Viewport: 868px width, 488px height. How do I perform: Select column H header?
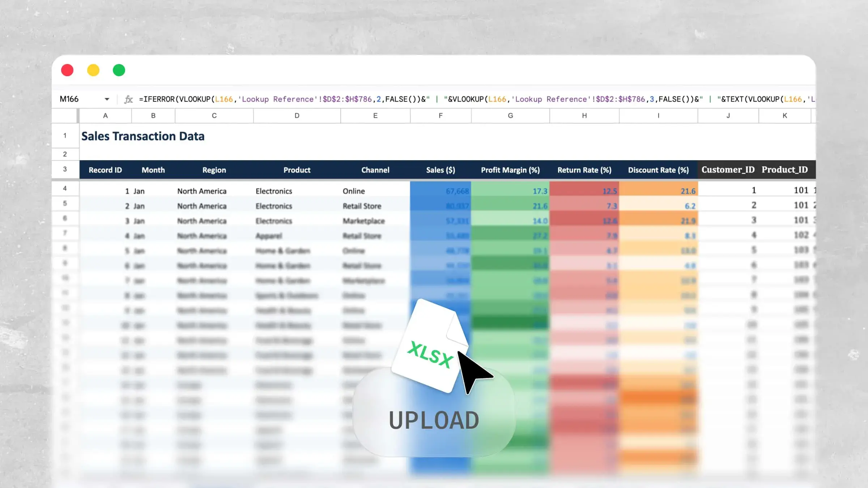tap(584, 116)
